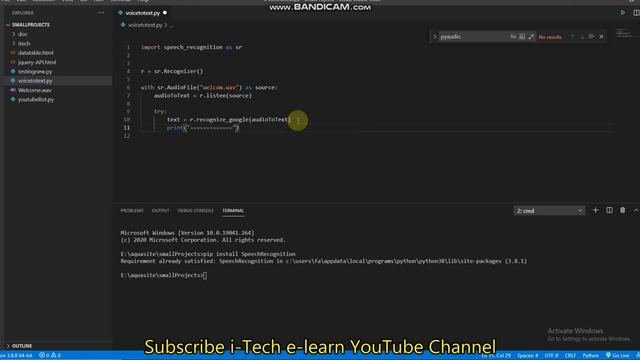Click the r = sr.Recognizer() code line
This screenshot has width=640, height=360.
tap(172, 71)
